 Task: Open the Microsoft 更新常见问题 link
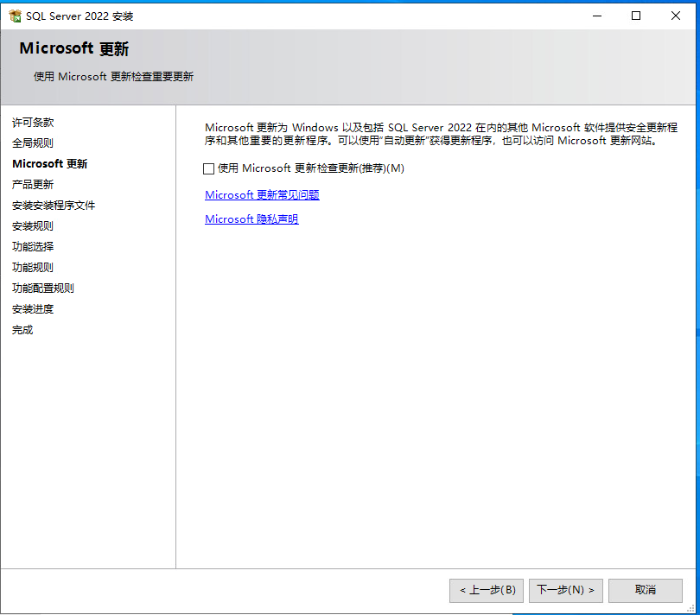pos(262,195)
